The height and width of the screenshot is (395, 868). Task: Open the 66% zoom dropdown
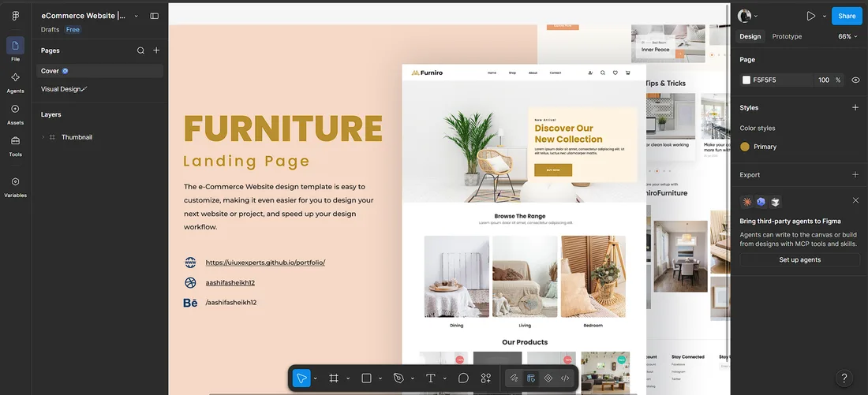847,36
